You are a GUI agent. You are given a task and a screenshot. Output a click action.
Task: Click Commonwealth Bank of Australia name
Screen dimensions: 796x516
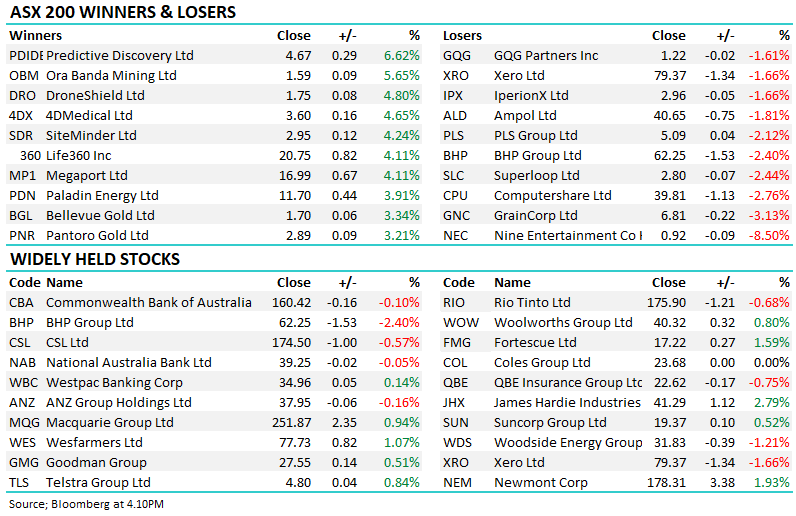click(x=149, y=303)
